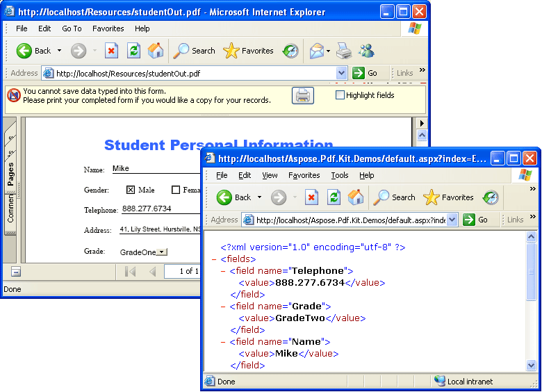Collapse the Telephone field XML node
Screen dimensions: 542x392
point(223,271)
